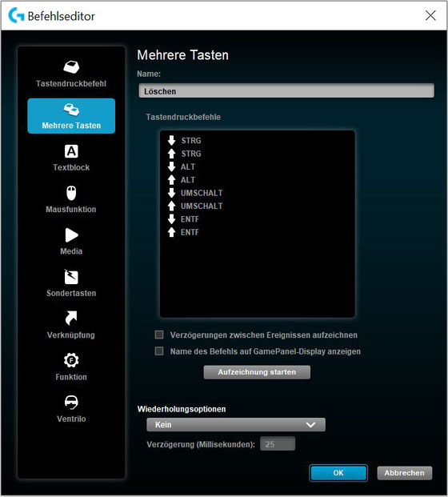The image size is (448, 497).
Task: Open the Ventrilo headset icon
Action: (71, 402)
